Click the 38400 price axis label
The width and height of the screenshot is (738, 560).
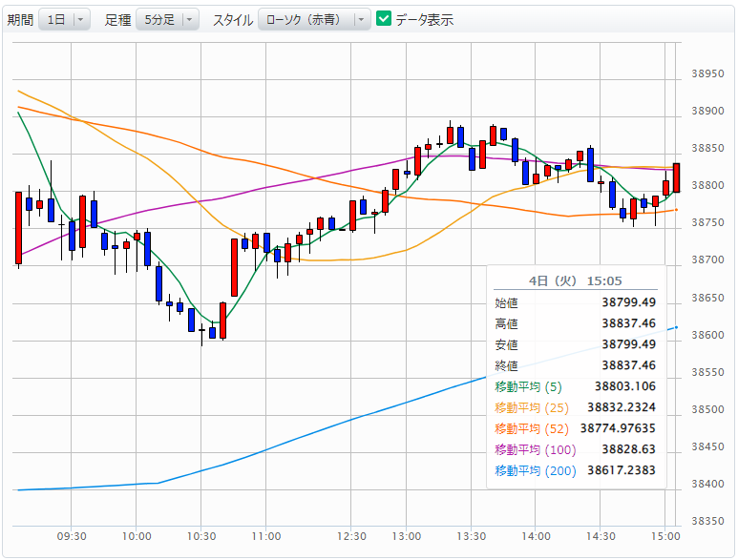point(707,485)
